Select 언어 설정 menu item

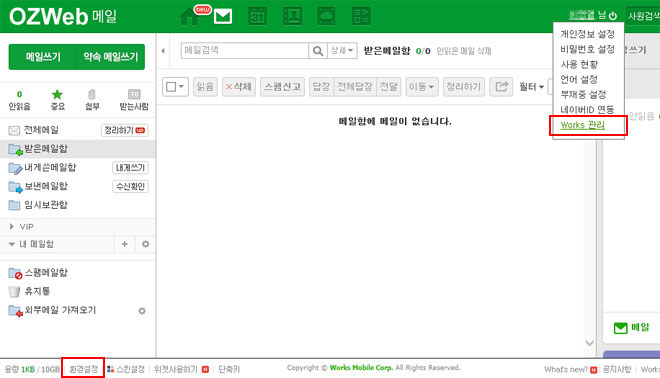[579, 79]
